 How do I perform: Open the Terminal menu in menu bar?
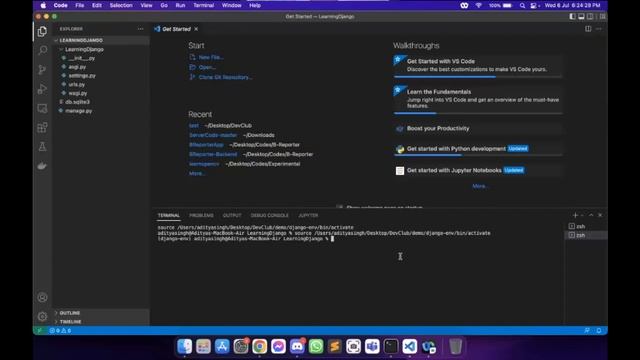click(203, 5)
